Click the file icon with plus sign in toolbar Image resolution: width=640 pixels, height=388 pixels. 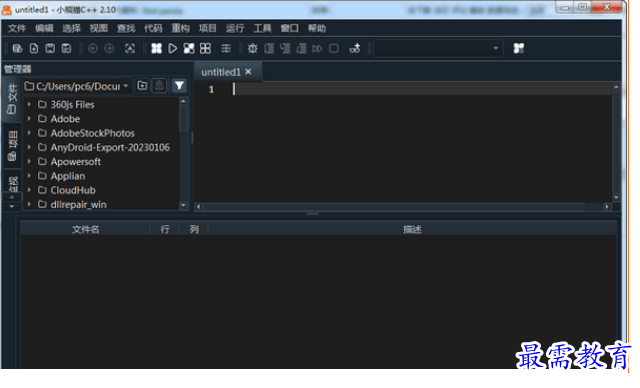pos(34,49)
